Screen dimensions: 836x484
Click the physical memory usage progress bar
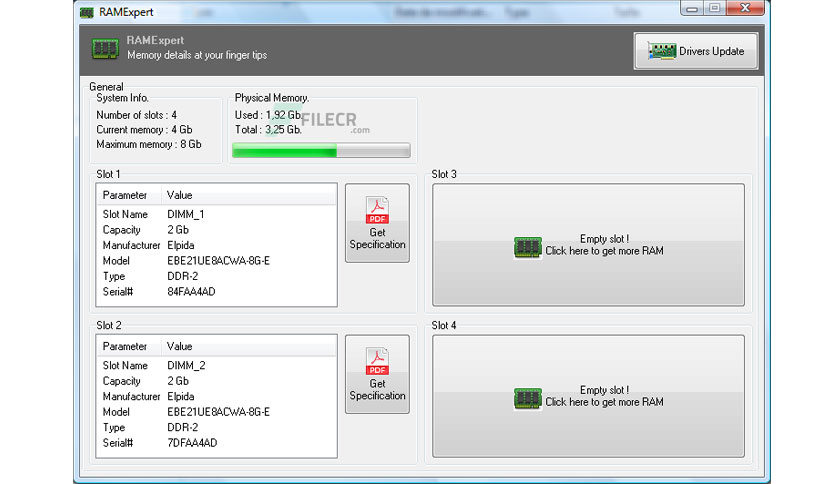[x=321, y=151]
